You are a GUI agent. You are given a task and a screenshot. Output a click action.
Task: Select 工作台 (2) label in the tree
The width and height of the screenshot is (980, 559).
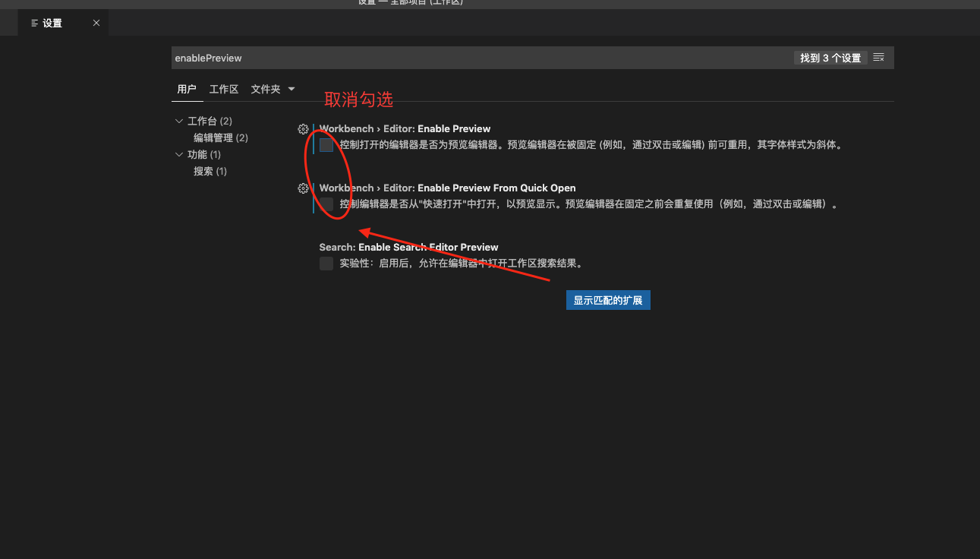[210, 121]
